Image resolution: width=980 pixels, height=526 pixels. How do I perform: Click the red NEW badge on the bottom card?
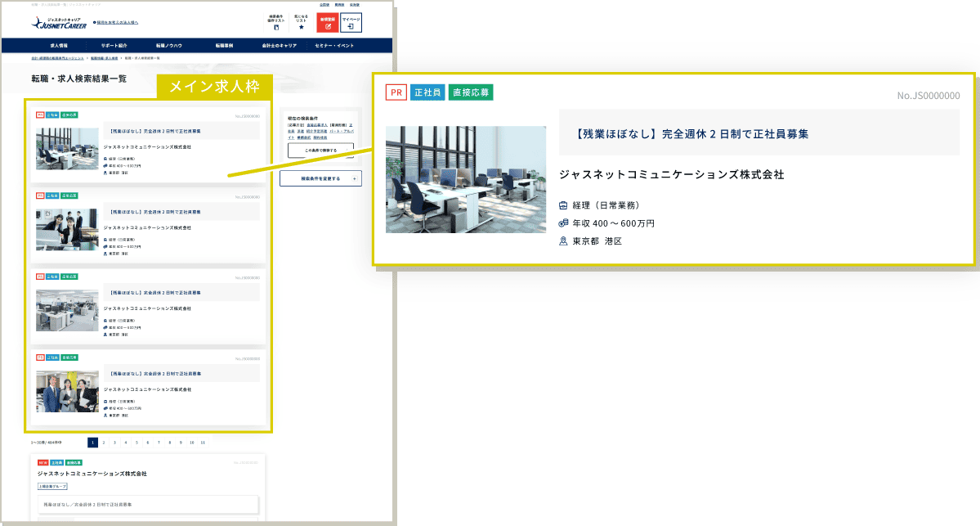point(43,463)
